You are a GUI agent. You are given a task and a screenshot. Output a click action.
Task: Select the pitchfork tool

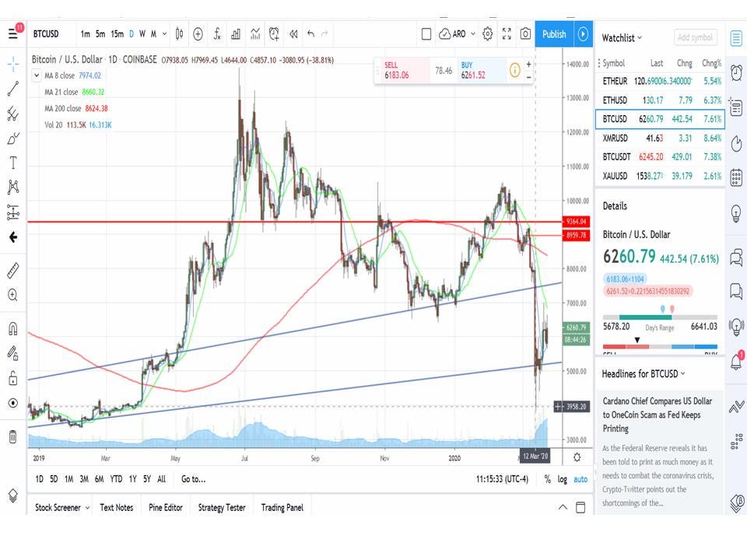pyautogui.click(x=13, y=114)
